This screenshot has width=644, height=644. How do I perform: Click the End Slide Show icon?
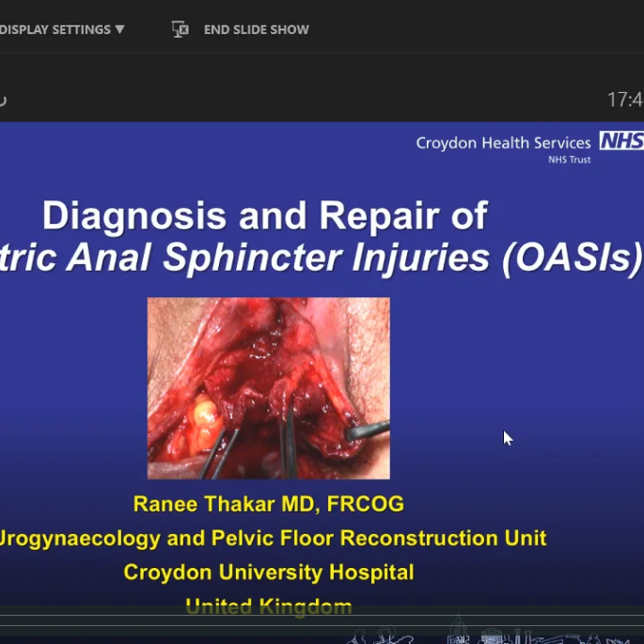click(x=181, y=29)
